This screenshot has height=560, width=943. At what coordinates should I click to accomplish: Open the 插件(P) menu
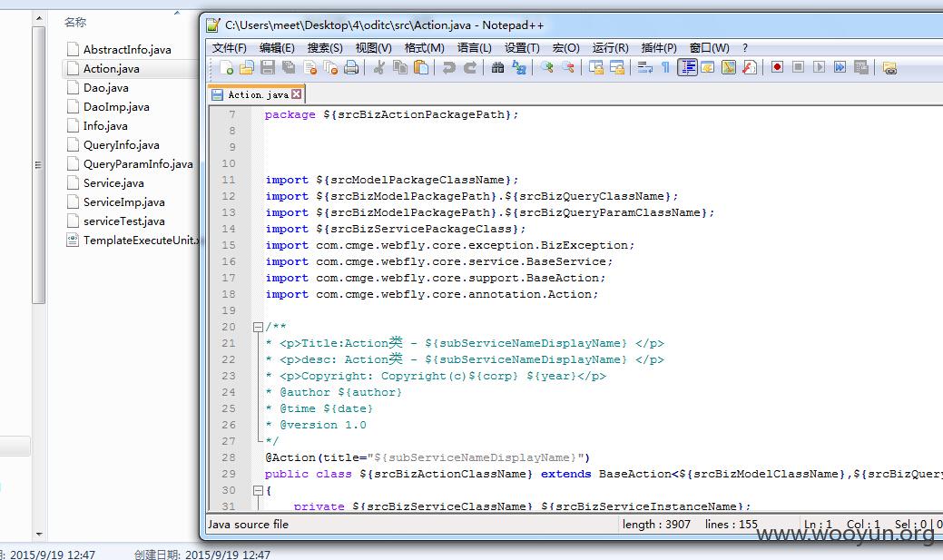point(659,47)
